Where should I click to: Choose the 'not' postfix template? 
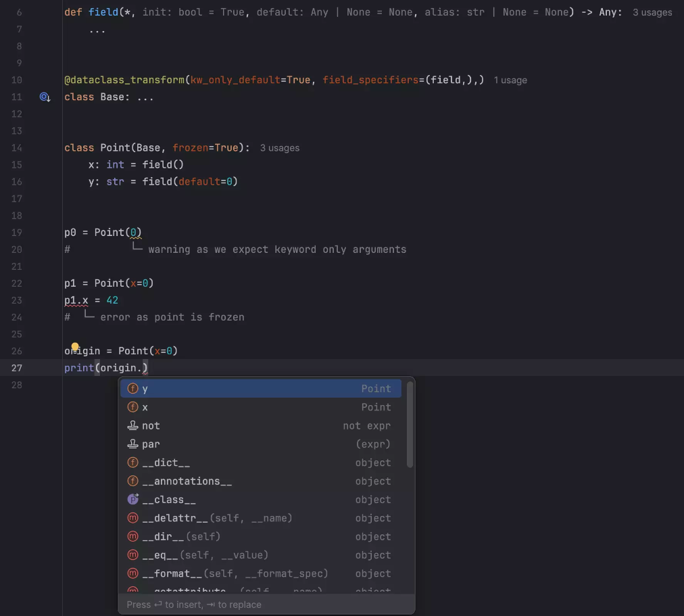click(x=261, y=425)
